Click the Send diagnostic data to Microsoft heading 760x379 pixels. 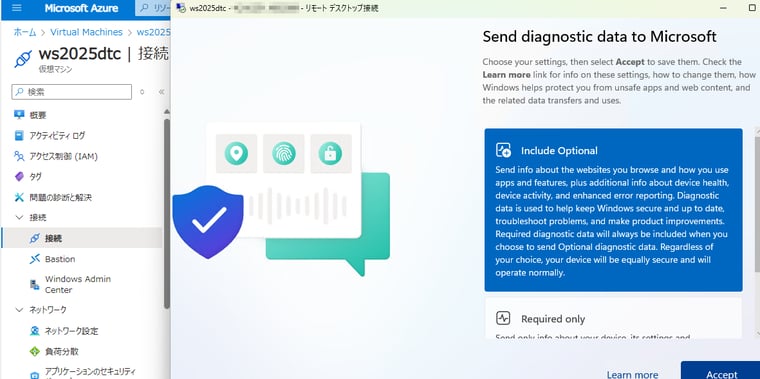(x=600, y=36)
